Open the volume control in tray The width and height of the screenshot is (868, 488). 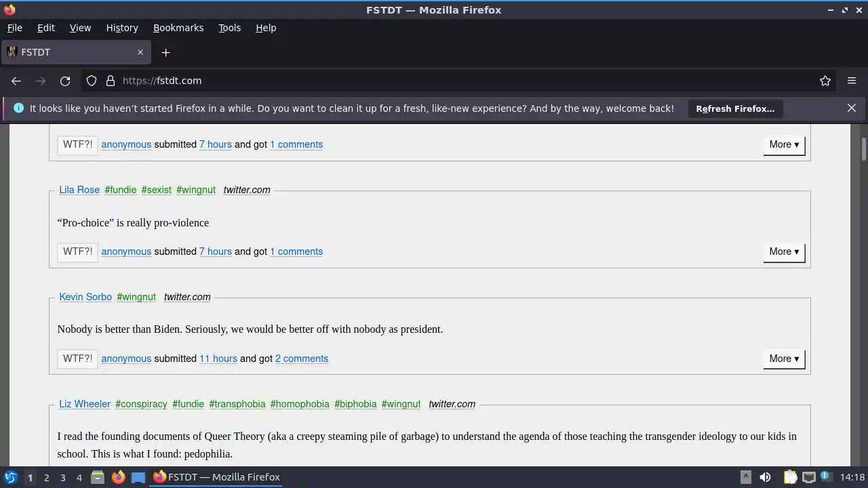(766, 477)
